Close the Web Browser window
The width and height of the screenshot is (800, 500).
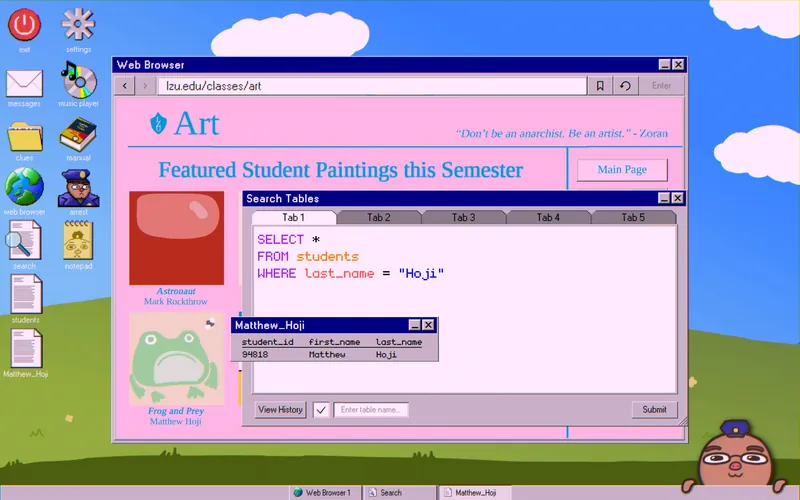(678, 64)
